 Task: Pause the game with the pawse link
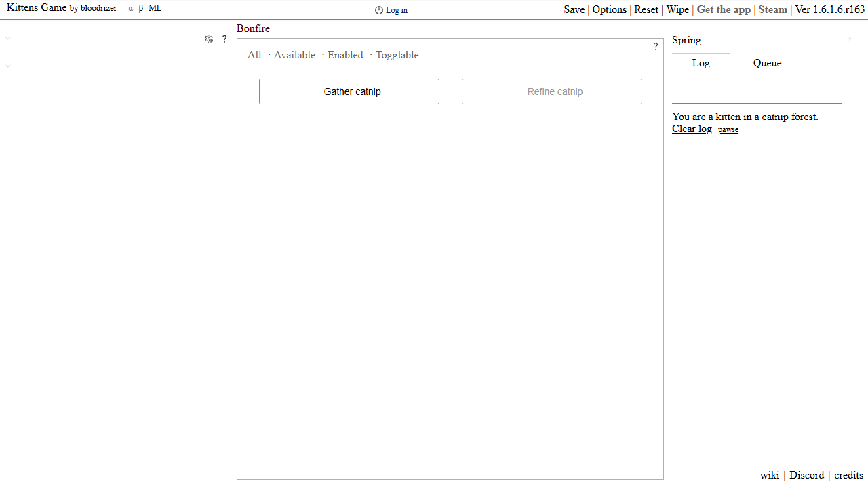pyautogui.click(x=728, y=129)
